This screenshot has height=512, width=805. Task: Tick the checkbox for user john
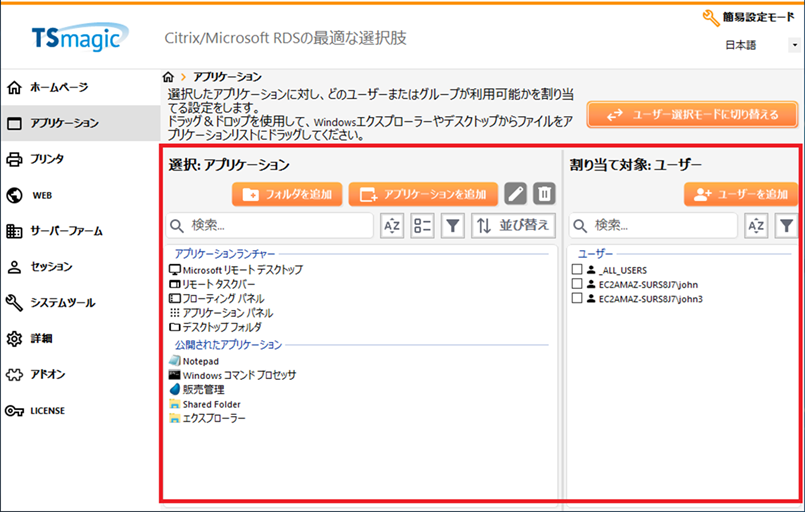[576, 284]
